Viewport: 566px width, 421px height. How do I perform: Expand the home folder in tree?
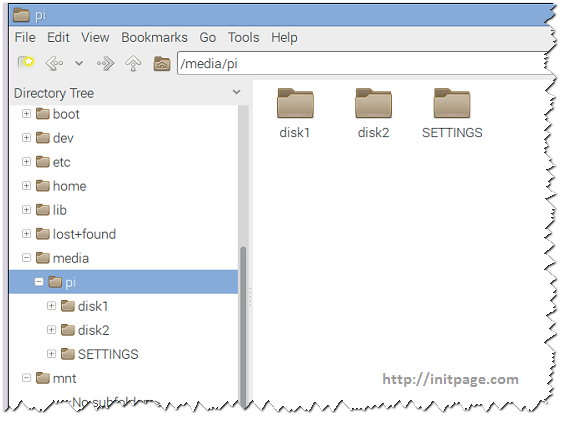pos(26,186)
